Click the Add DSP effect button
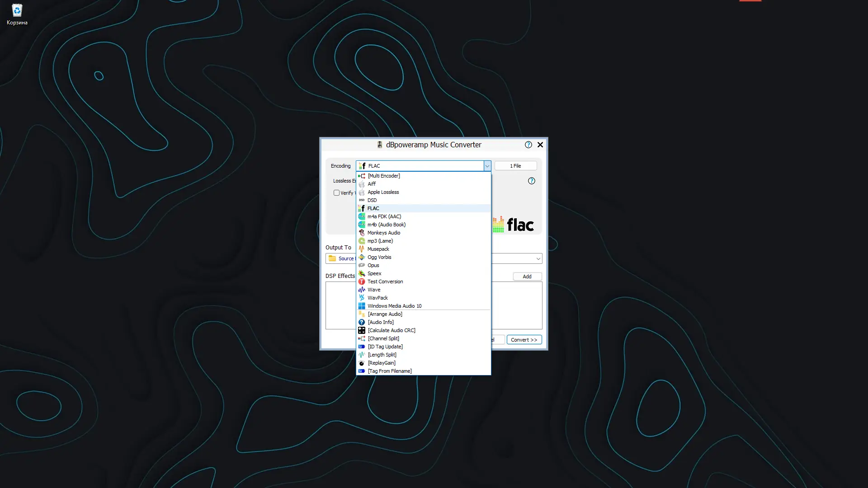 [527, 277]
